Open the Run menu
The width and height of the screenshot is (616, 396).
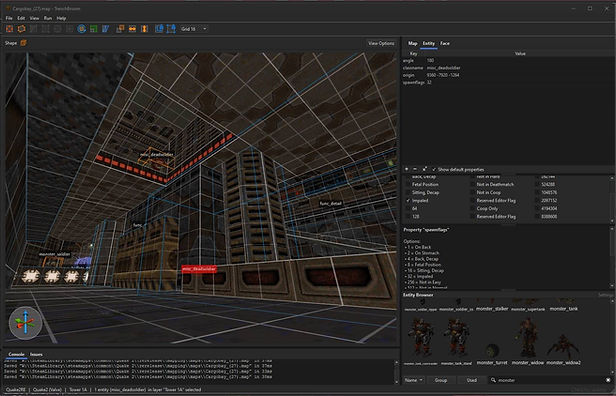(x=48, y=18)
